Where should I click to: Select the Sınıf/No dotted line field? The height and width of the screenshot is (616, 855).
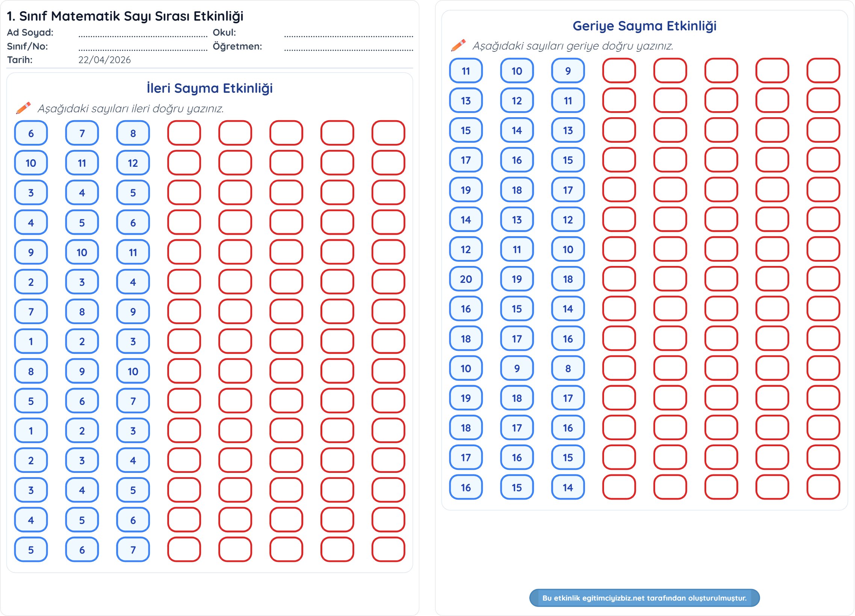pos(143,48)
